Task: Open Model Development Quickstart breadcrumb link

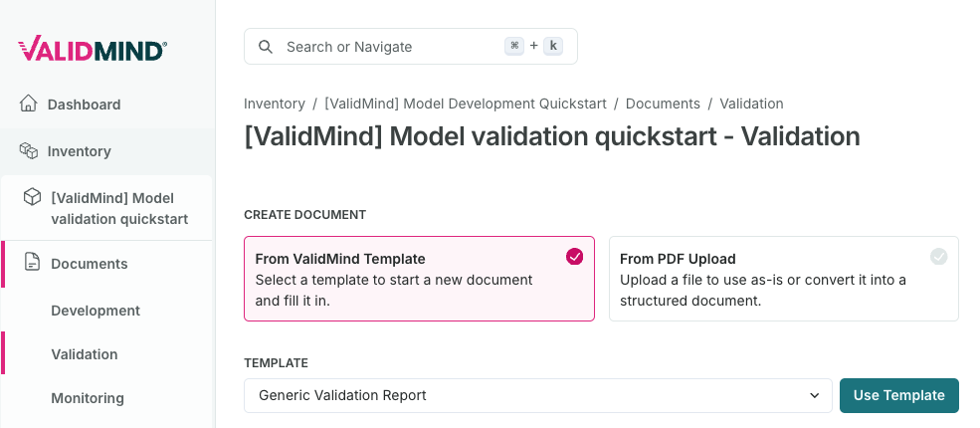Action: (466, 104)
